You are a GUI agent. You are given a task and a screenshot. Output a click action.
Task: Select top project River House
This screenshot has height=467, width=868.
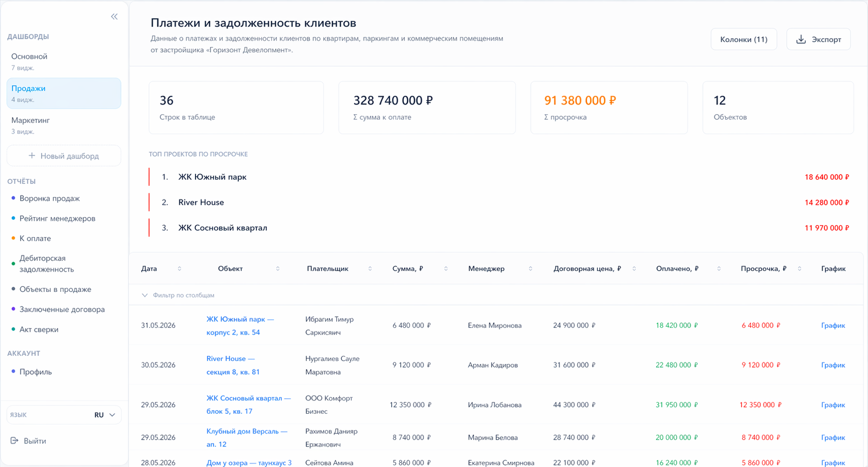click(x=201, y=202)
